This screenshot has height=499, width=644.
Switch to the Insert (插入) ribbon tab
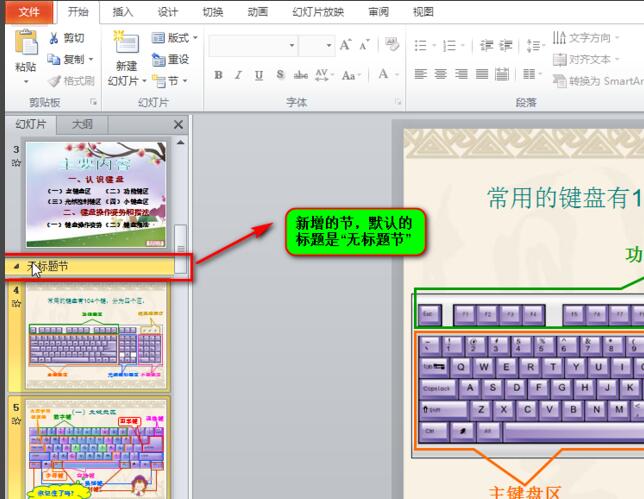(122, 12)
